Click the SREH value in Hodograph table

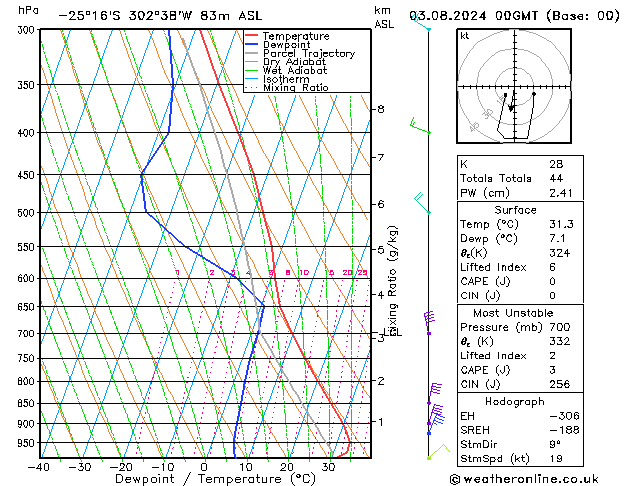coord(564,430)
